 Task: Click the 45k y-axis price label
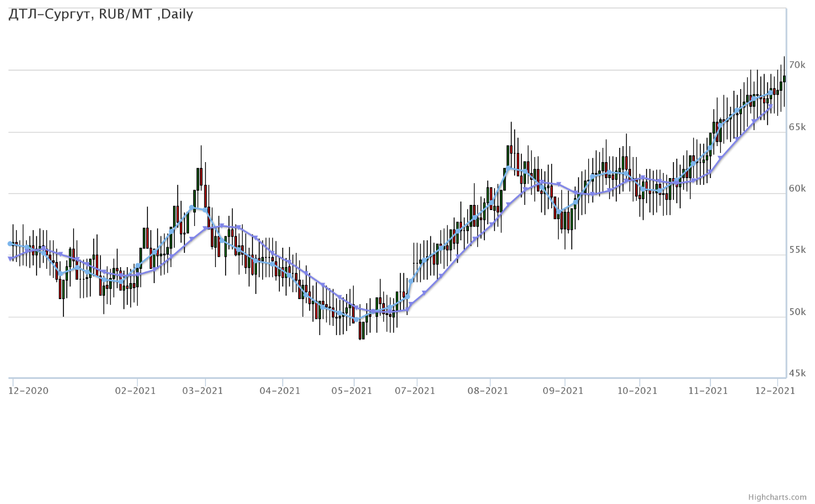point(797,373)
